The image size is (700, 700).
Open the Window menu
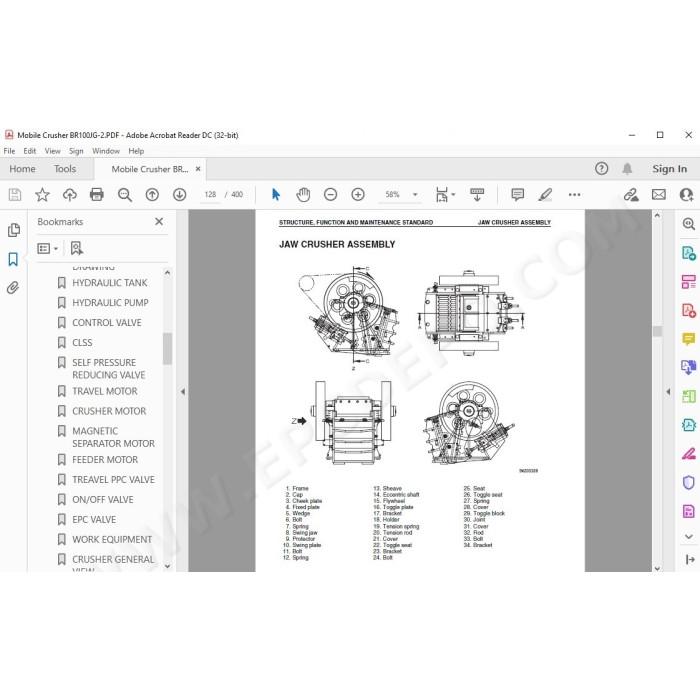tap(106, 151)
